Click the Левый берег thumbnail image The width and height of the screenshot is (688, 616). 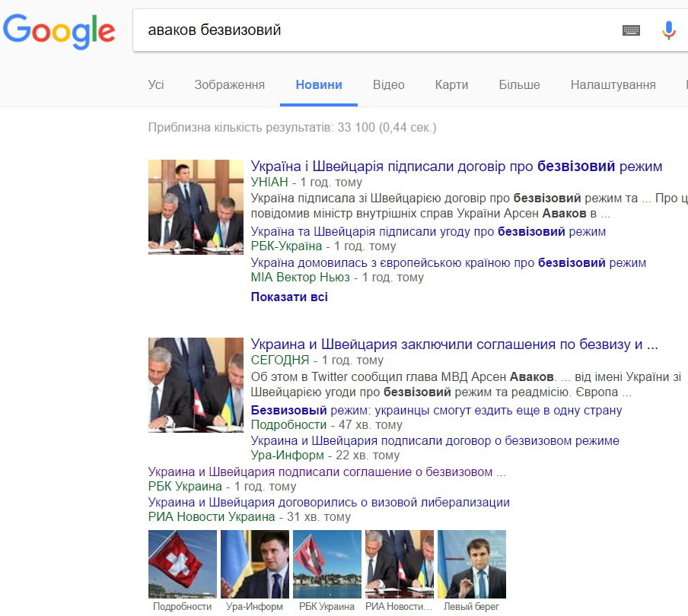[472, 564]
